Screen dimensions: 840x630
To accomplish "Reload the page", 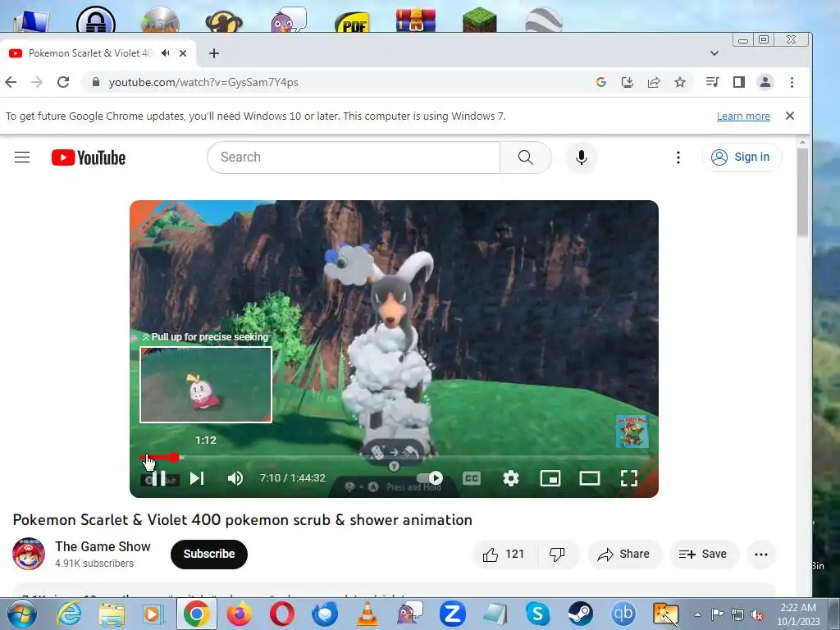I will 63,82.
